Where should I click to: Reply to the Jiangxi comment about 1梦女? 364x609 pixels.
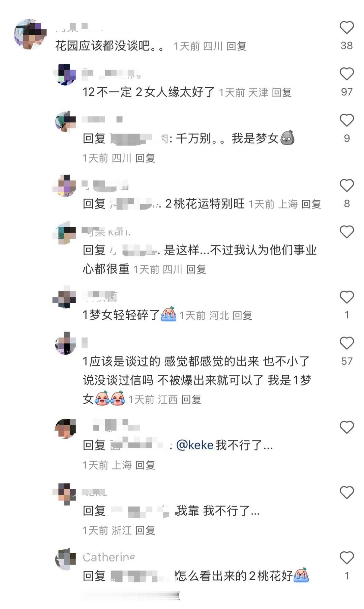[x=191, y=400]
